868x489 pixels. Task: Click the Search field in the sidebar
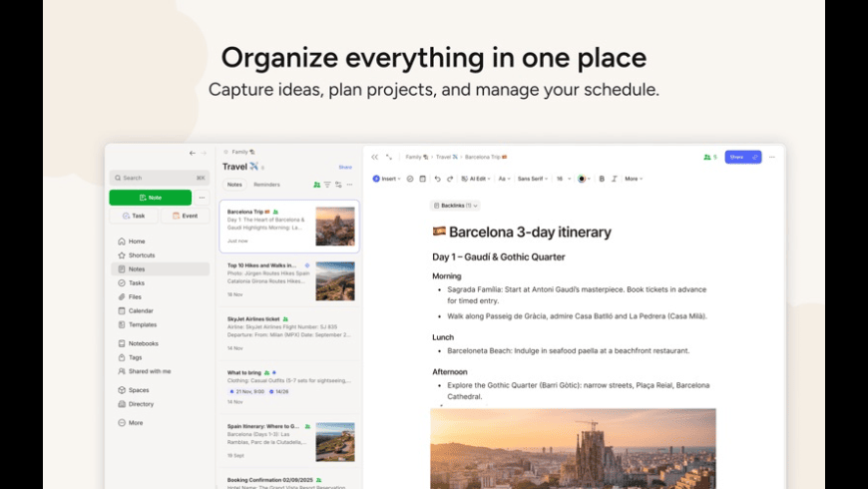[x=160, y=178]
